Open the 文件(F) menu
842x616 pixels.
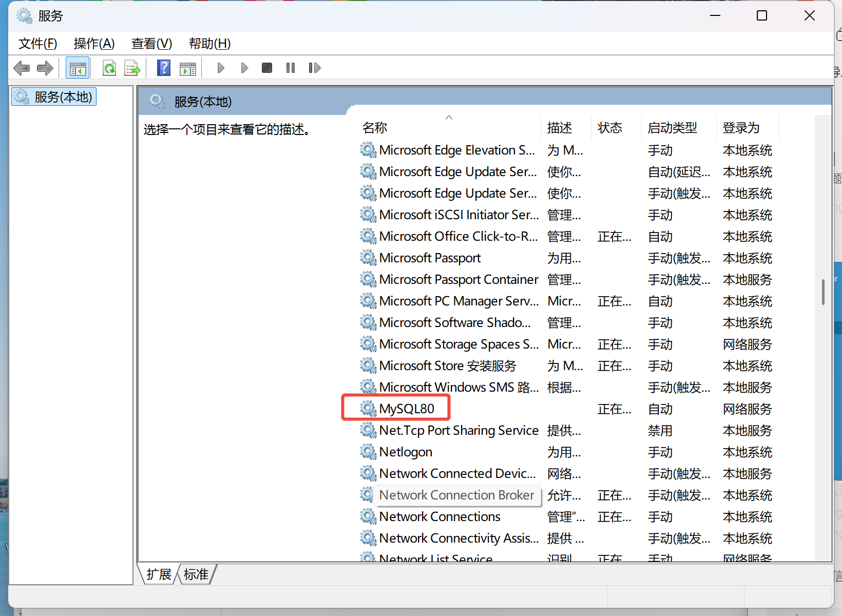coord(38,44)
